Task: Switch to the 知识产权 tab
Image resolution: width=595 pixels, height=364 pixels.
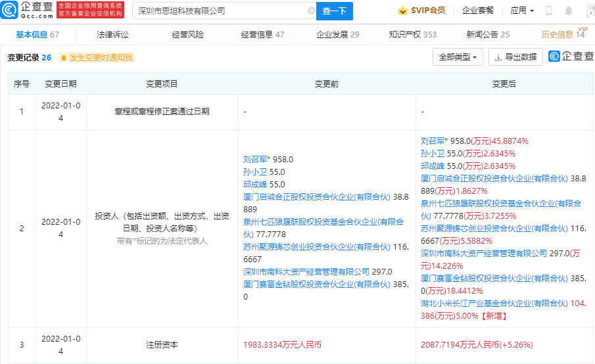Action: point(412,34)
